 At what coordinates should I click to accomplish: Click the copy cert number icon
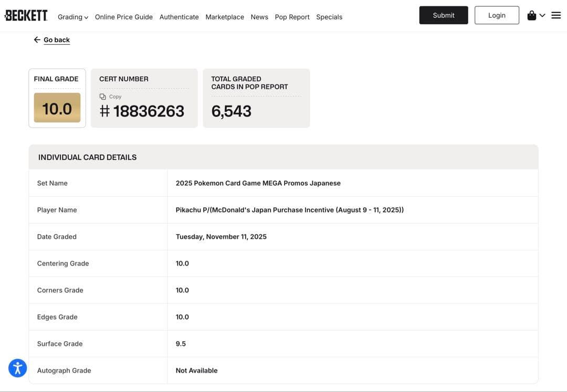(x=103, y=97)
